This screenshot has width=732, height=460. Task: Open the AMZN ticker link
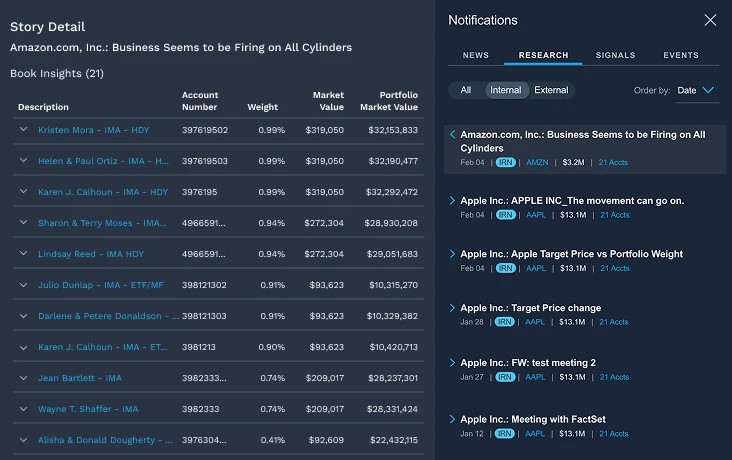pyautogui.click(x=537, y=162)
